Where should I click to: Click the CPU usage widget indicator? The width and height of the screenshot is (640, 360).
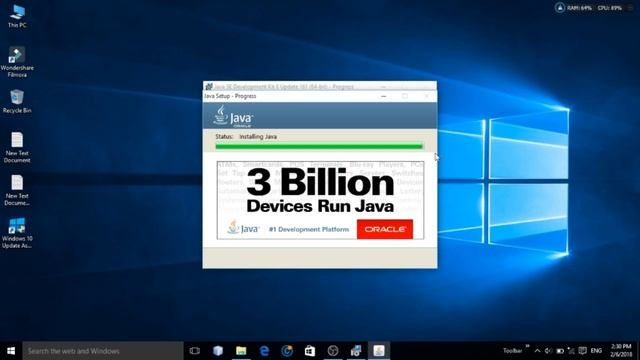(x=609, y=8)
